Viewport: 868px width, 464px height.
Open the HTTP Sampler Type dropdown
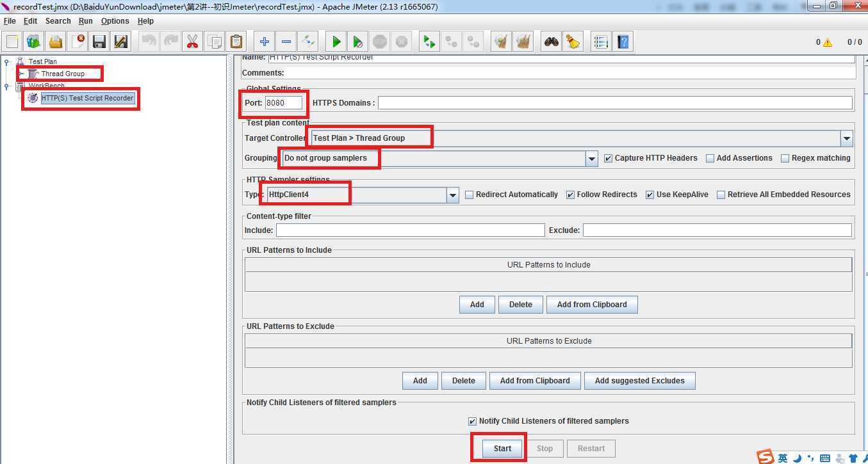tap(453, 195)
